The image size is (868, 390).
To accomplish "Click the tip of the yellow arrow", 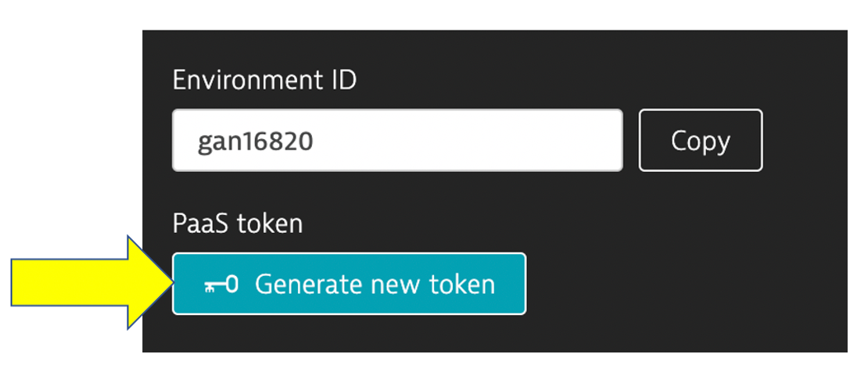I will [x=170, y=282].
